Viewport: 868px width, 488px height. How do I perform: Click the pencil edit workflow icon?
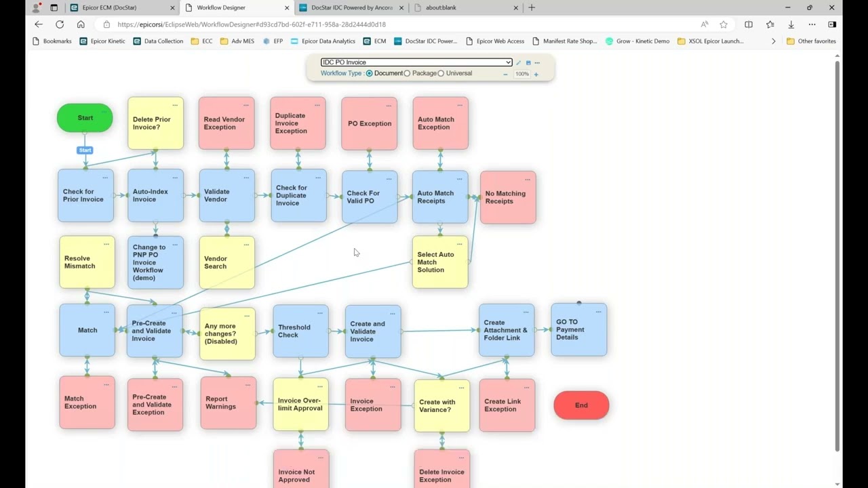click(x=519, y=63)
